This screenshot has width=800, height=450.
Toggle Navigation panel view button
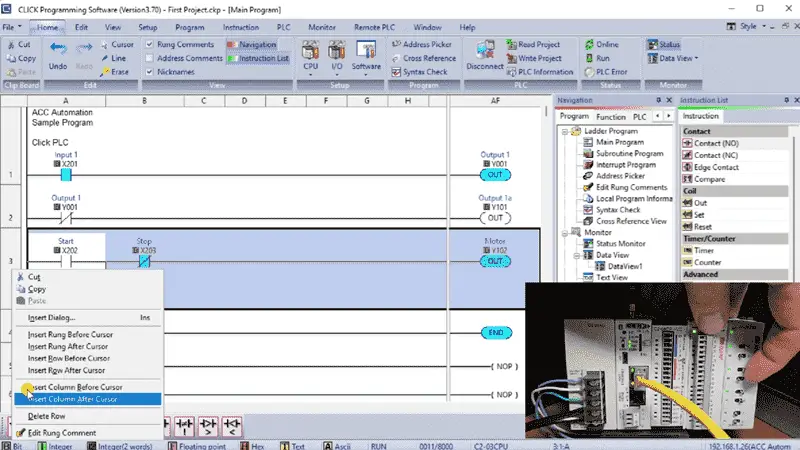pyautogui.click(x=252, y=45)
